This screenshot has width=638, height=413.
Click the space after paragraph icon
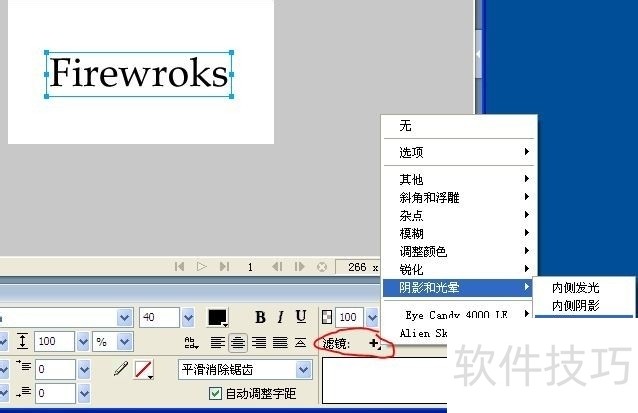pos(24,392)
